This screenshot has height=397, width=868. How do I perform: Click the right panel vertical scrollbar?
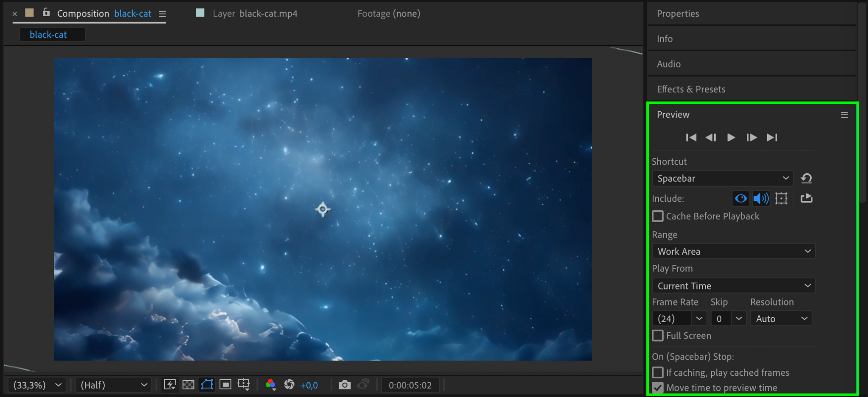[x=863, y=102]
